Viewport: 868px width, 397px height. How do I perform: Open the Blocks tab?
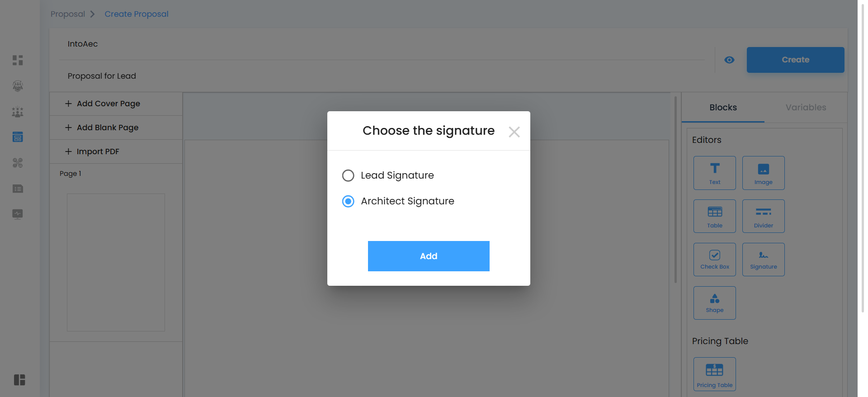pyautogui.click(x=723, y=108)
